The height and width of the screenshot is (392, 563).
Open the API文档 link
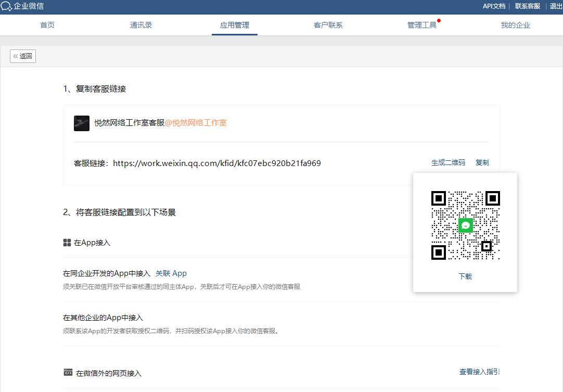click(x=494, y=6)
